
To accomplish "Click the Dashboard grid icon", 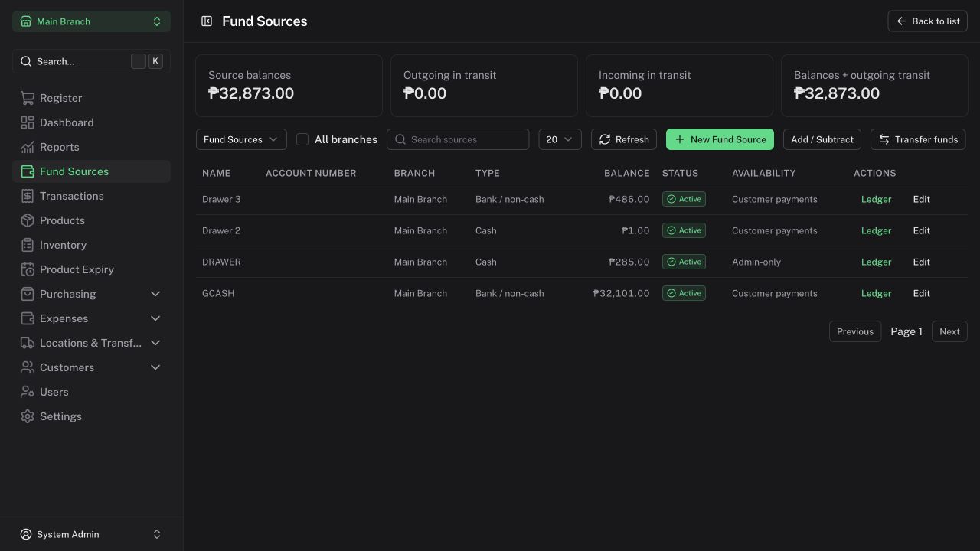I will pyautogui.click(x=28, y=122).
